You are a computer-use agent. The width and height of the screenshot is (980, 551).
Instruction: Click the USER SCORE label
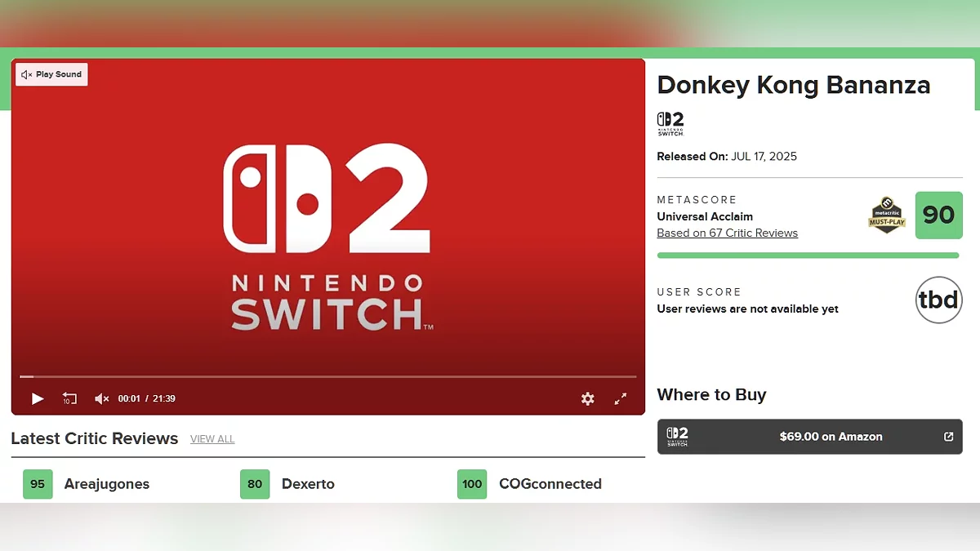point(699,292)
